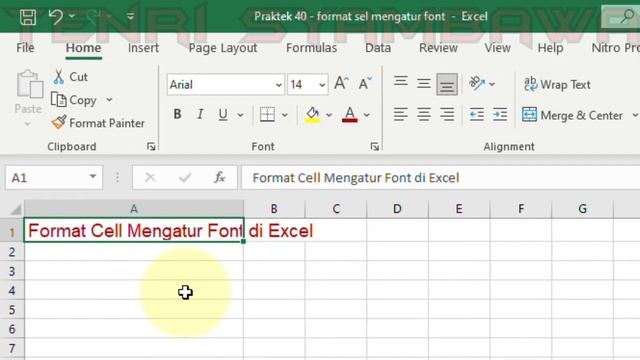Click the Select All corner triangle
Screen dimensions: 640x360
[x=16, y=209]
